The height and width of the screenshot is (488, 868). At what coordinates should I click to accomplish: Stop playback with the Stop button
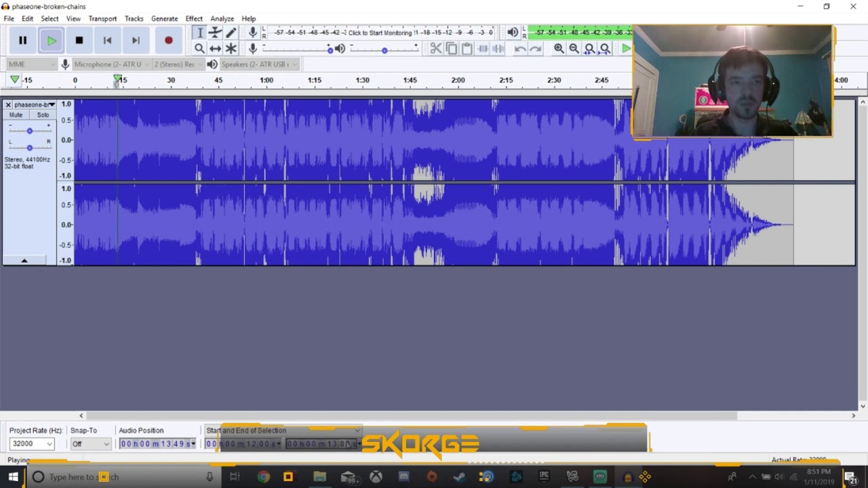click(79, 41)
